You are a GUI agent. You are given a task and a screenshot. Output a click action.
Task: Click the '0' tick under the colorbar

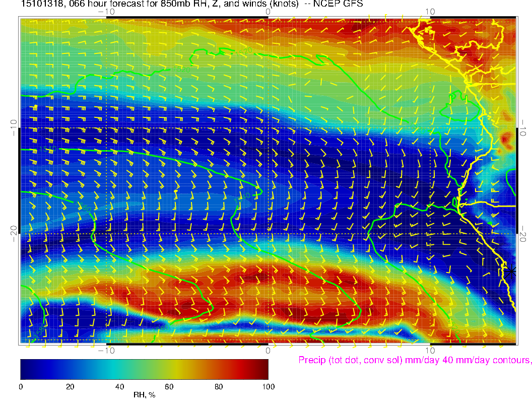[x=21, y=387]
